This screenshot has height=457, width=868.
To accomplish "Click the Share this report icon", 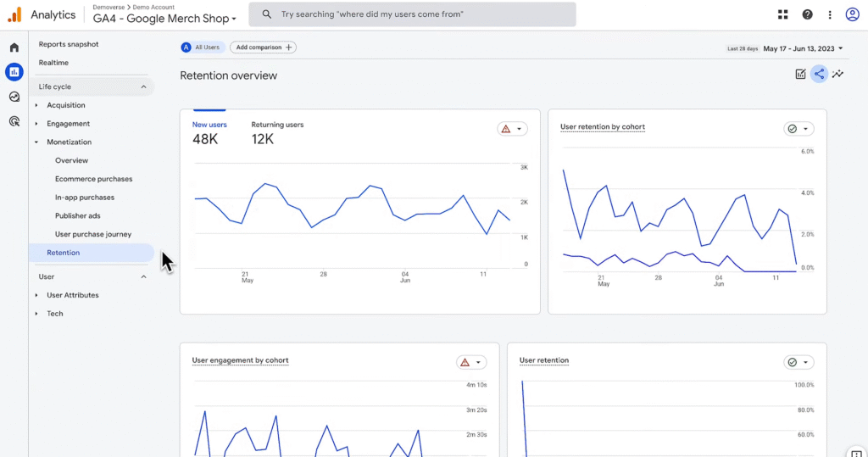I will pos(819,75).
